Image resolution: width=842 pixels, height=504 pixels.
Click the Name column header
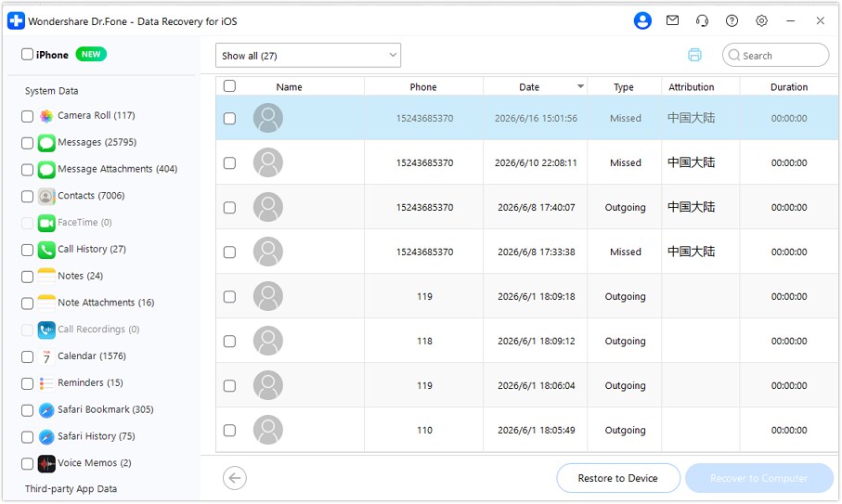coord(289,87)
